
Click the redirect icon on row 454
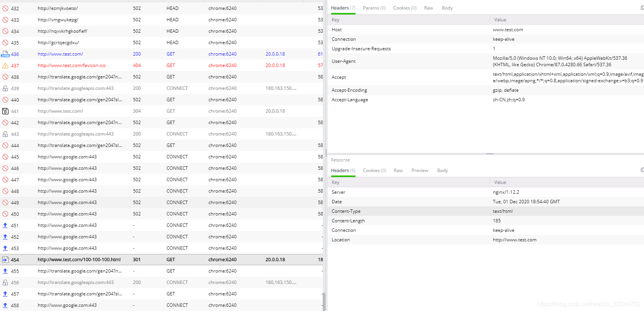[5, 260]
